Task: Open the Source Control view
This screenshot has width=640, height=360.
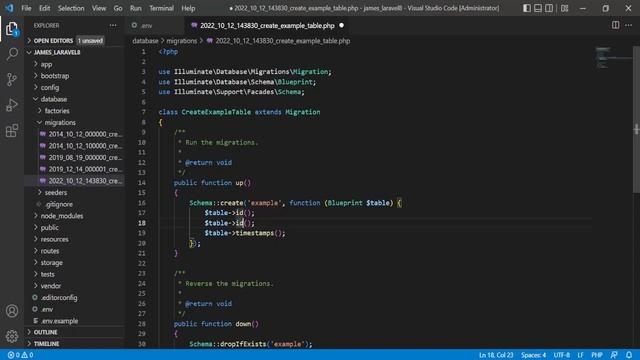Action: point(12,80)
